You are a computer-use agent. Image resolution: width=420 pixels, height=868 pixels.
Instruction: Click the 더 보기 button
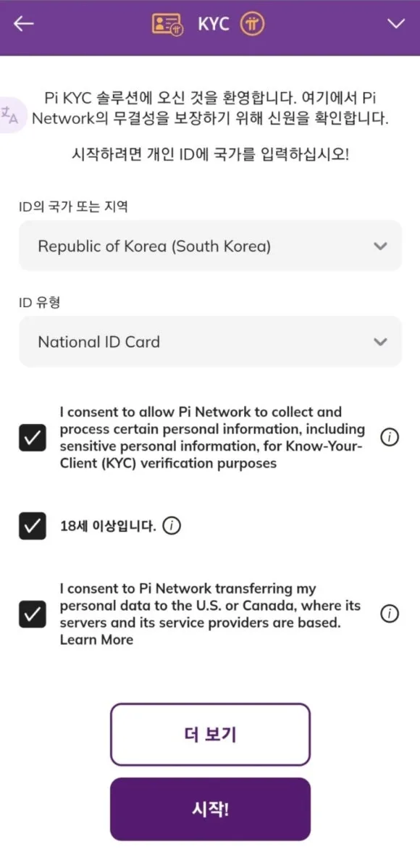[210, 735]
